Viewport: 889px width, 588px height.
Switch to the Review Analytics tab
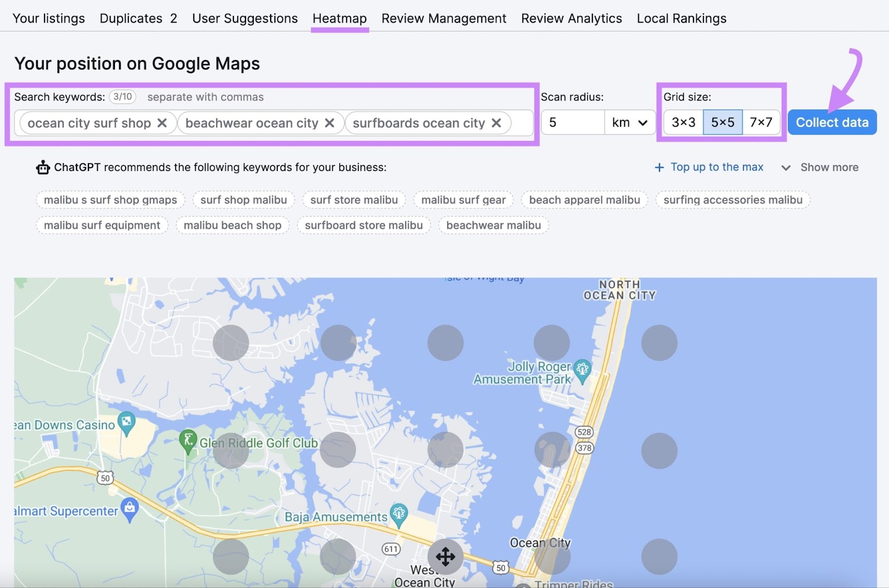[571, 18]
